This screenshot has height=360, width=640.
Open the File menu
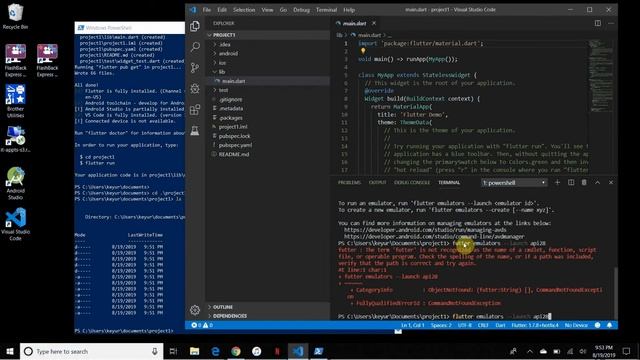point(207,10)
